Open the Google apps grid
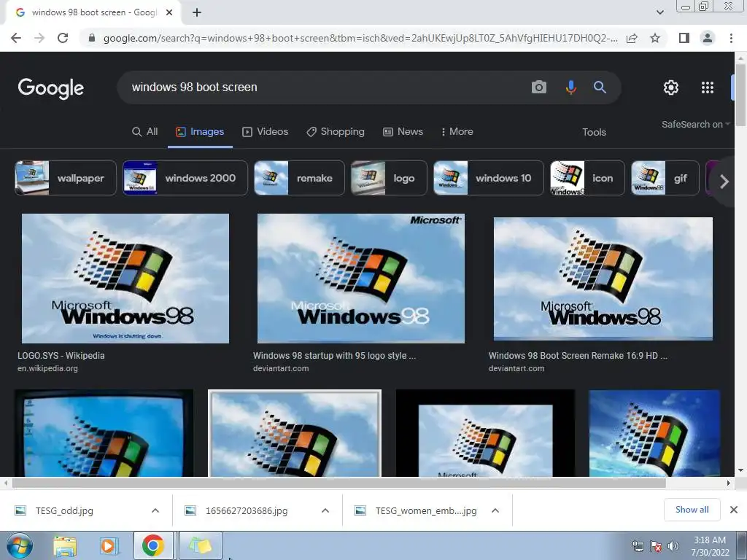The width and height of the screenshot is (747, 560). tap(708, 87)
